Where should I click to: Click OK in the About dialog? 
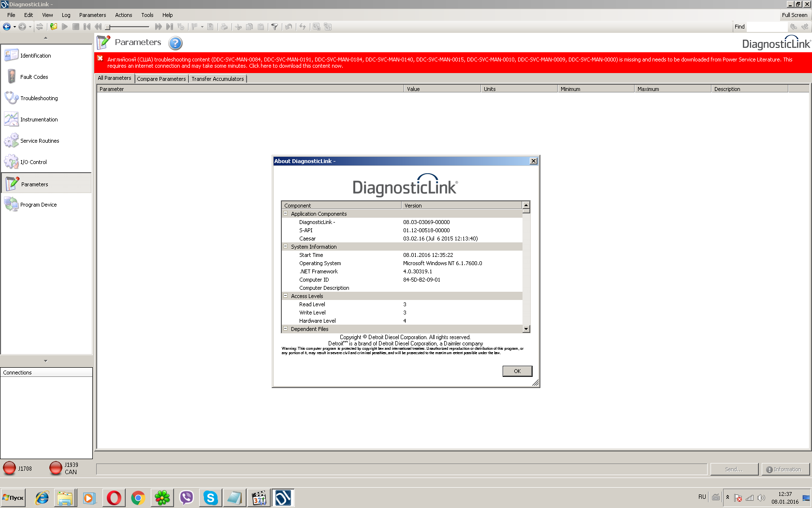pos(517,371)
